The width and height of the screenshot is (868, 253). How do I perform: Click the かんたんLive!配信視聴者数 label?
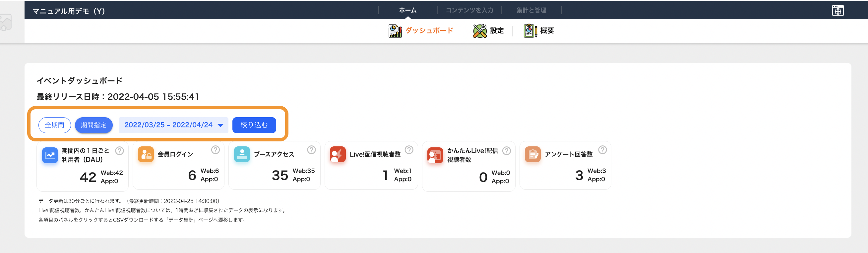click(x=472, y=155)
